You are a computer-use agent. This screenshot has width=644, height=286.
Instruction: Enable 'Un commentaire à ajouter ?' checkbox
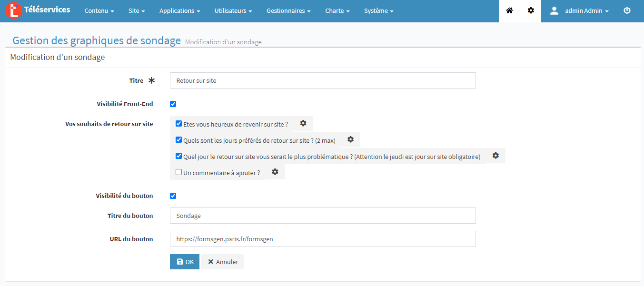(179, 172)
